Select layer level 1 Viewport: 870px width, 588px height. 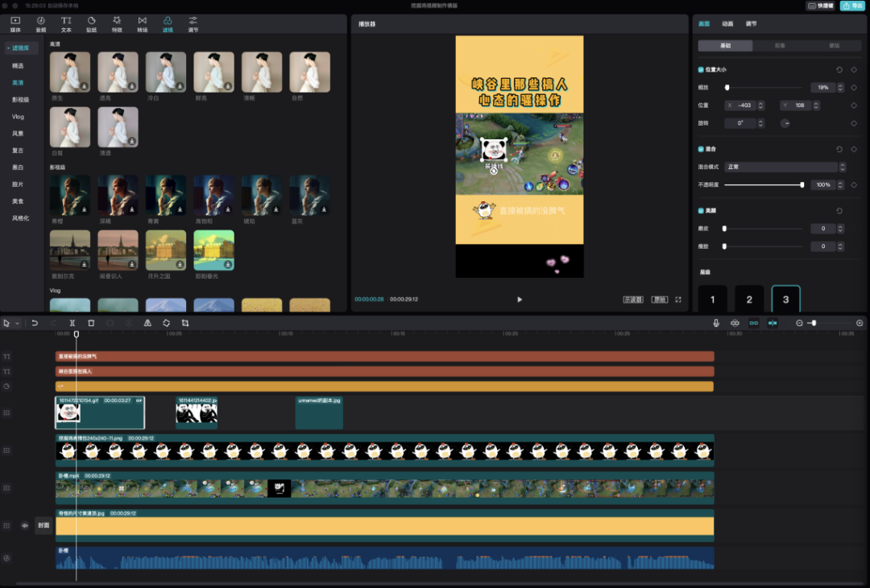712,300
